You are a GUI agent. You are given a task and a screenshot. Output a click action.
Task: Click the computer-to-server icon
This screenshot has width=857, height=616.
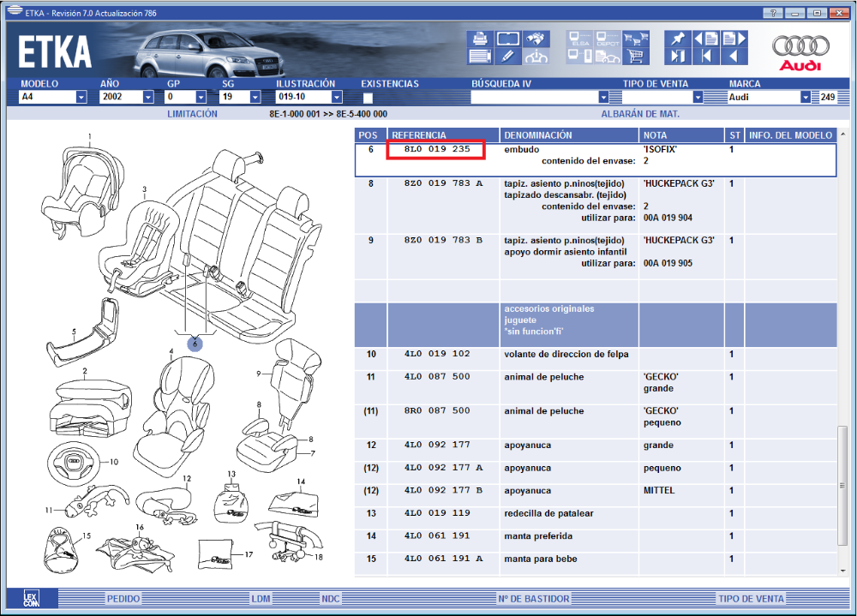pyautogui.click(x=580, y=56)
